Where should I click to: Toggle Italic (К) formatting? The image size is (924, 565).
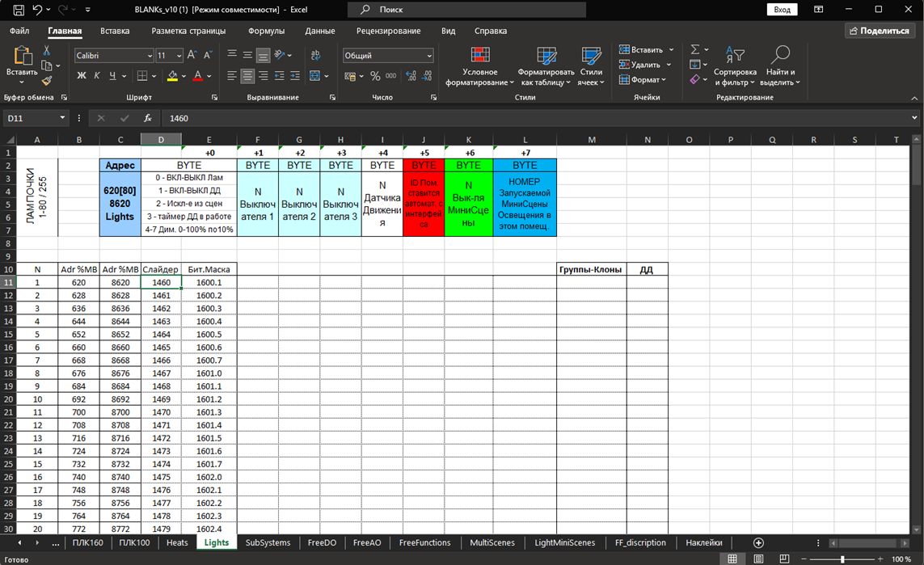pyautogui.click(x=97, y=76)
